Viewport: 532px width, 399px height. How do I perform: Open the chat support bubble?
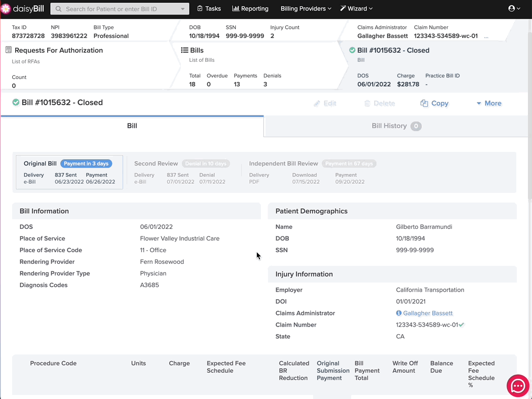518,385
